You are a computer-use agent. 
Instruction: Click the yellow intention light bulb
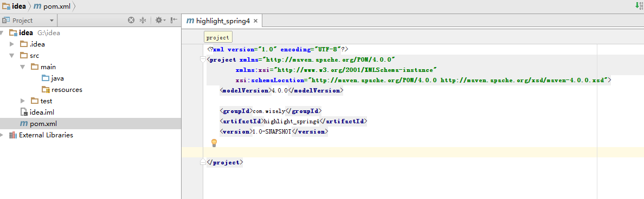pyautogui.click(x=214, y=143)
